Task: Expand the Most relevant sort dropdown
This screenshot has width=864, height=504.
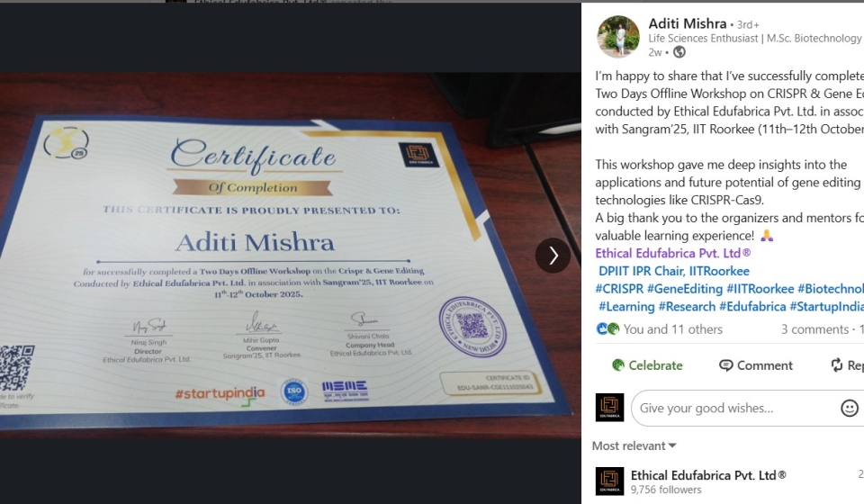Action: click(634, 445)
